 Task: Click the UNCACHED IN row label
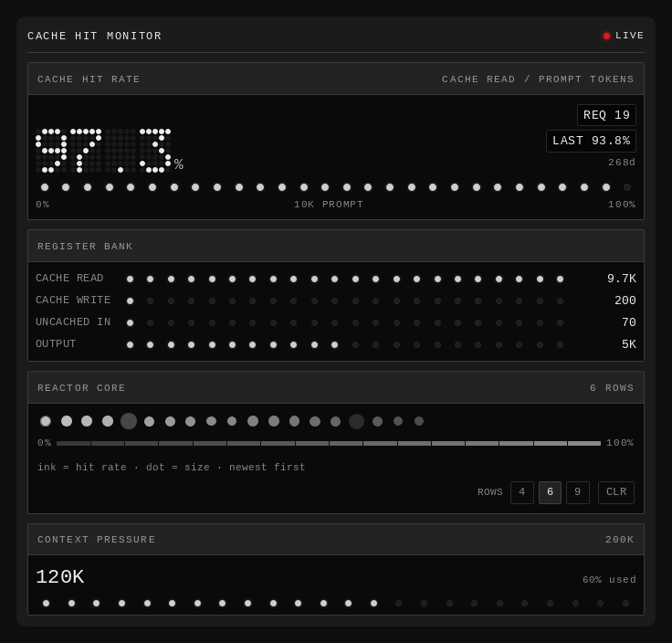(73, 321)
